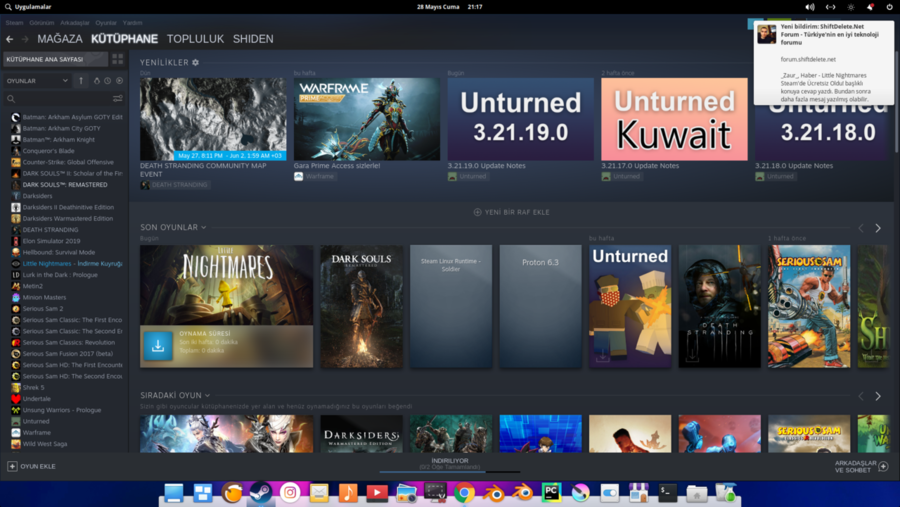Click next arrow on SIRADAKİ OYUN shelf

[878, 396]
